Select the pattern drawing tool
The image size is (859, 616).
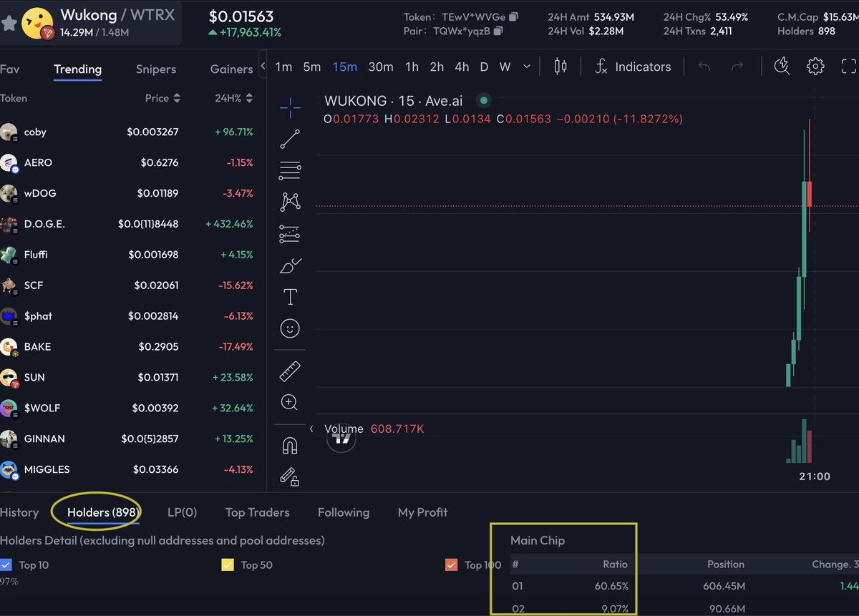tap(290, 202)
